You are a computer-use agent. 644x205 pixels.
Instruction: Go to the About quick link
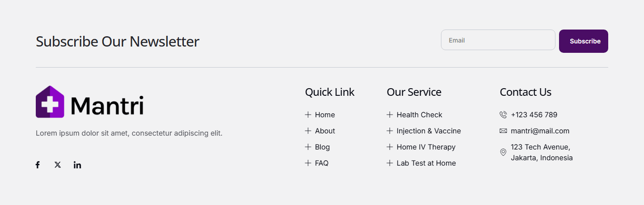(x=325, y=131)
